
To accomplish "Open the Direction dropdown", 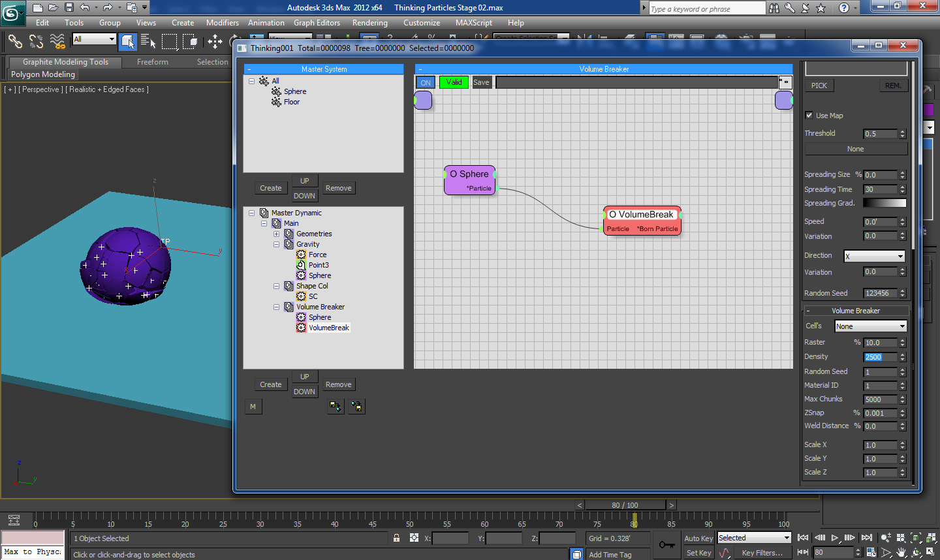I will tap(875, 256).
